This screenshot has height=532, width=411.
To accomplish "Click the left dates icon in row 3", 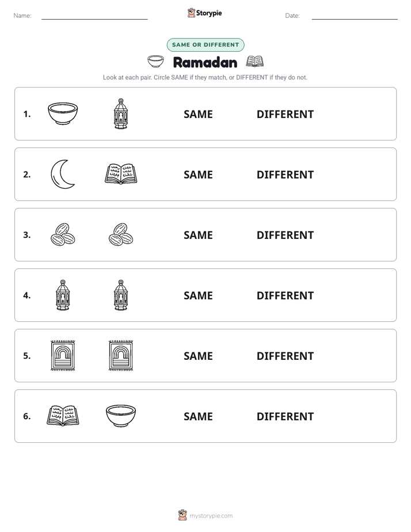I will (x=63, y=234).
